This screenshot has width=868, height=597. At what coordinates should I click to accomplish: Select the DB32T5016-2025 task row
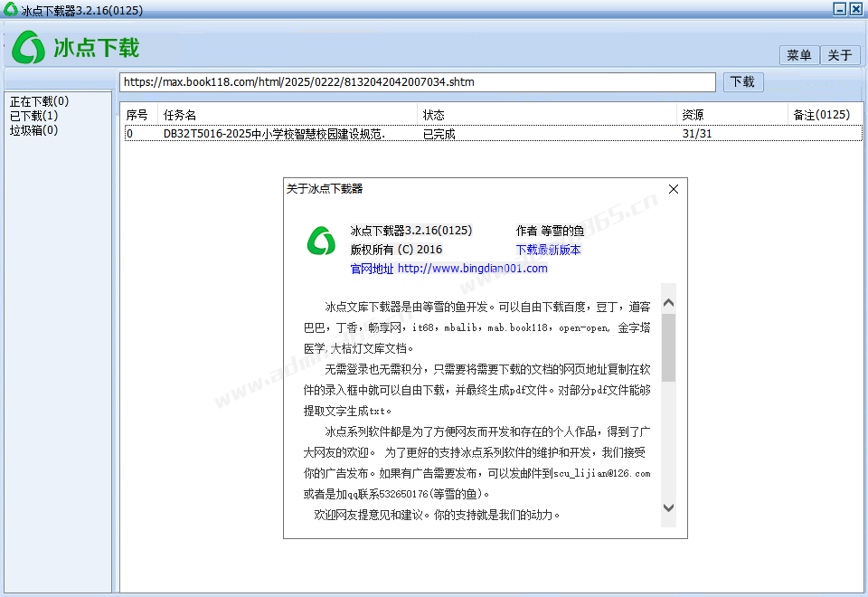(x=494, y=134)
